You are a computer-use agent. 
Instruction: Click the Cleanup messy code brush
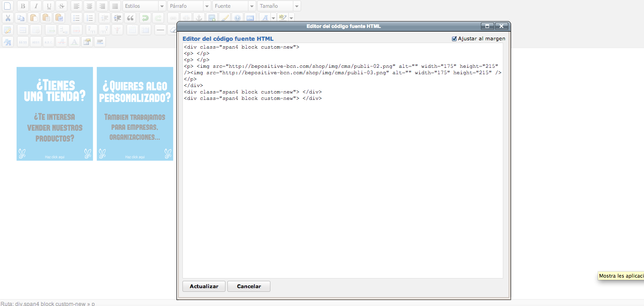click(x=225, y=18)
